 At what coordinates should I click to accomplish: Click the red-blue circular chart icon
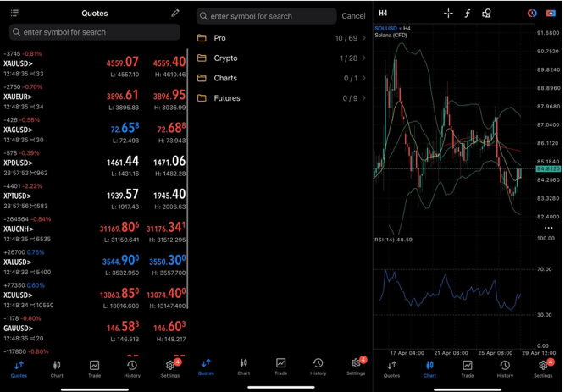(x=532, y=14)
